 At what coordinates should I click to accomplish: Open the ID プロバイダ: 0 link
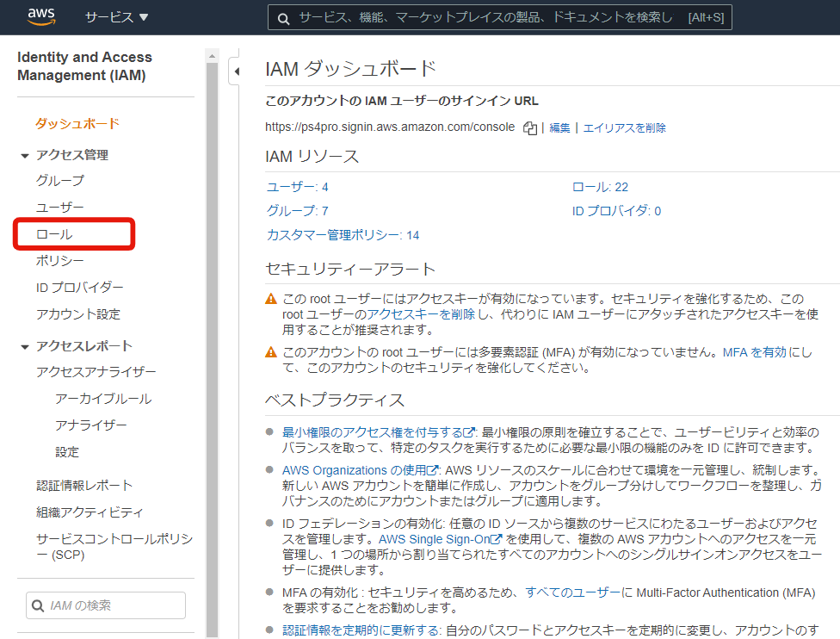(x=616, y=211)
